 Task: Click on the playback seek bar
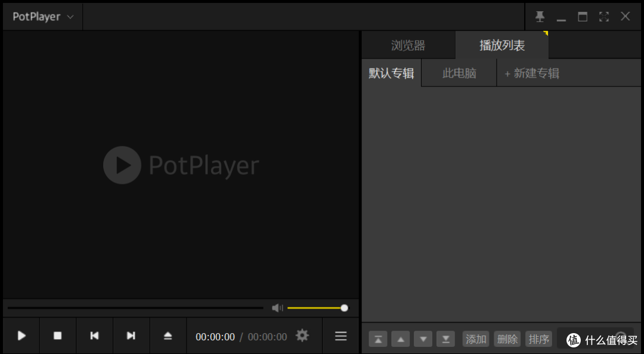(x=135, y=307)
